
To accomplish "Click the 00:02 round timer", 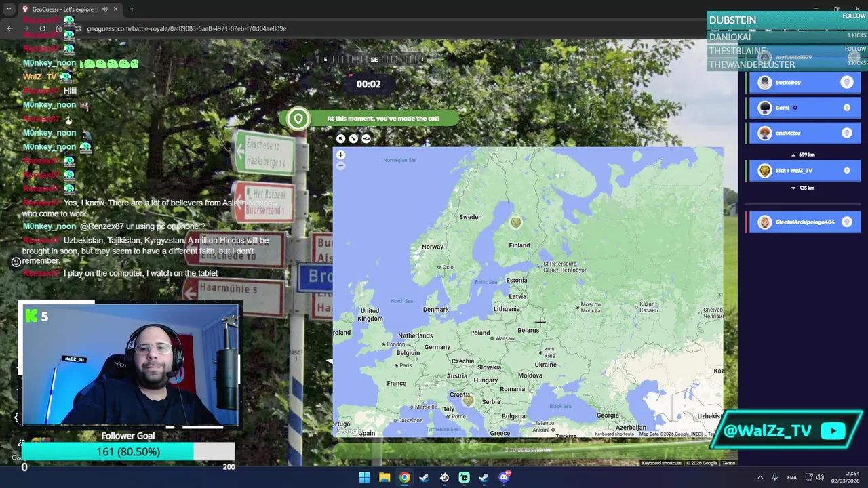I will [369, 85].
